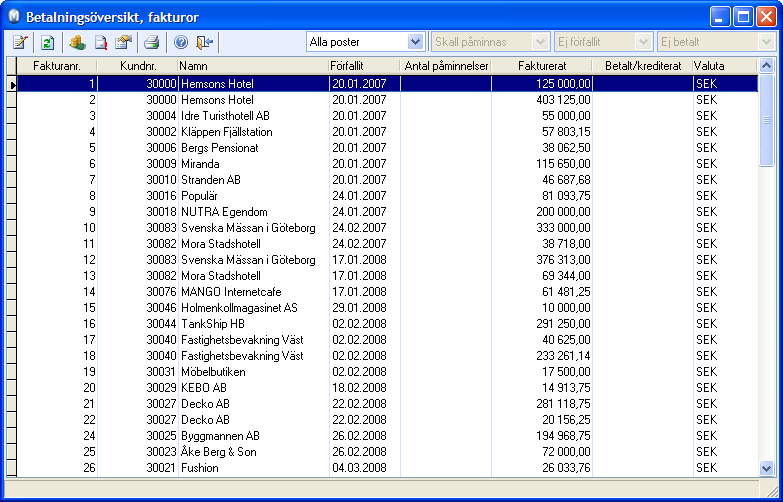Screen dimensions: 783x502
Task: Select TankShip HB row
Action: 388,324
